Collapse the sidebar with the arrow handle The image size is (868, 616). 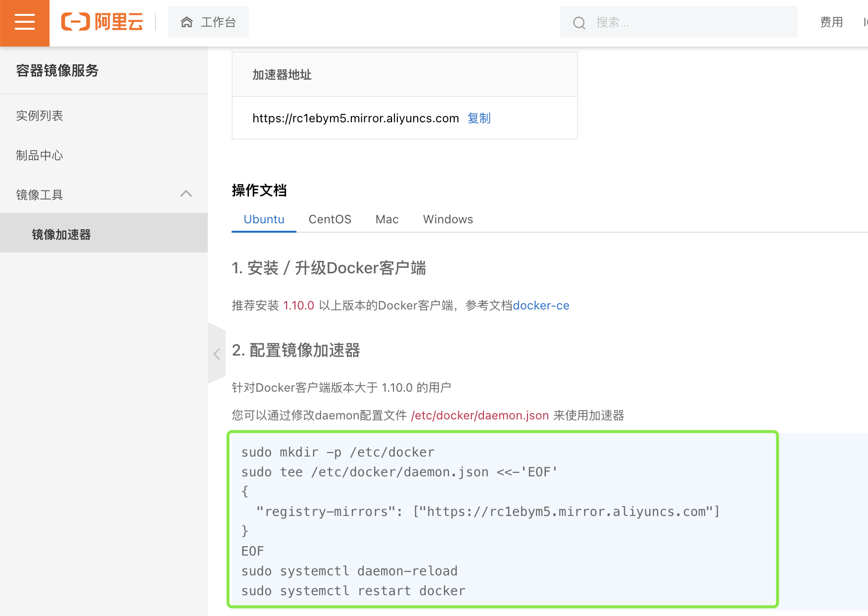click(x=217, y=354)
